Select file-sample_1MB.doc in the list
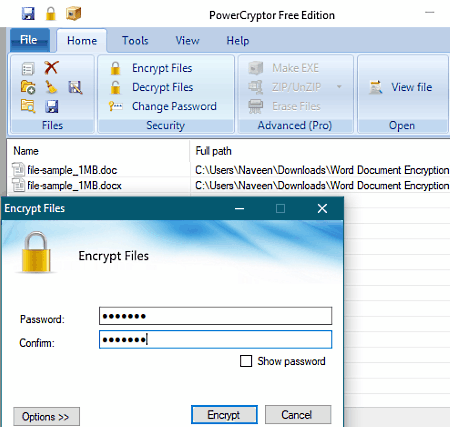The width and height of the screenshot is (450, 427). click(x=72, y=170)
